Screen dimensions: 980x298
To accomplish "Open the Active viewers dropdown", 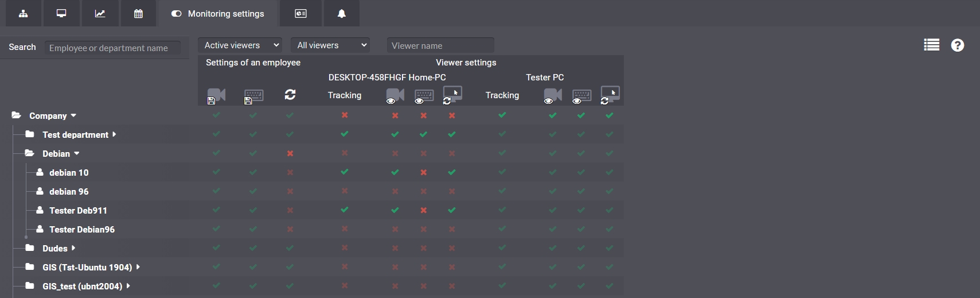I will 241,45.
